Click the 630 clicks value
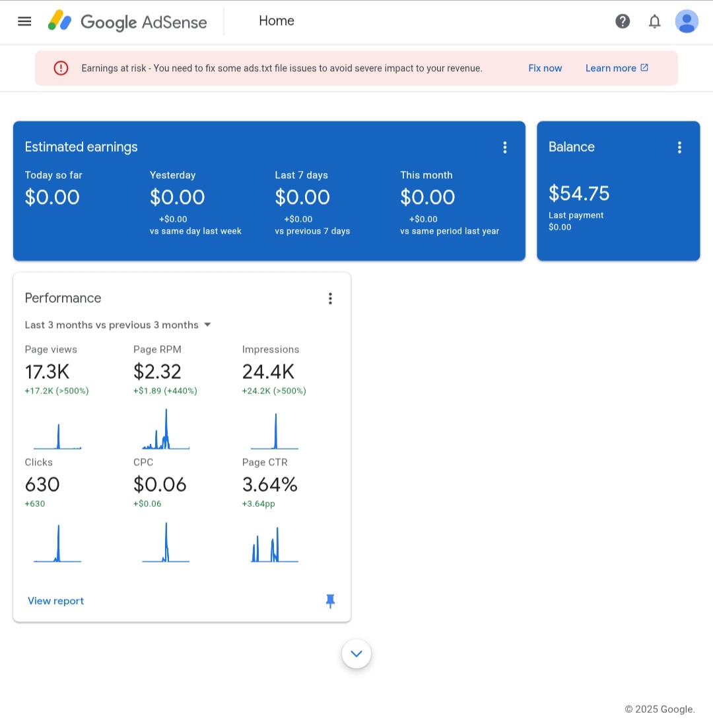The image size is (713, 728). pyautogui.click(x=42, y=484)
